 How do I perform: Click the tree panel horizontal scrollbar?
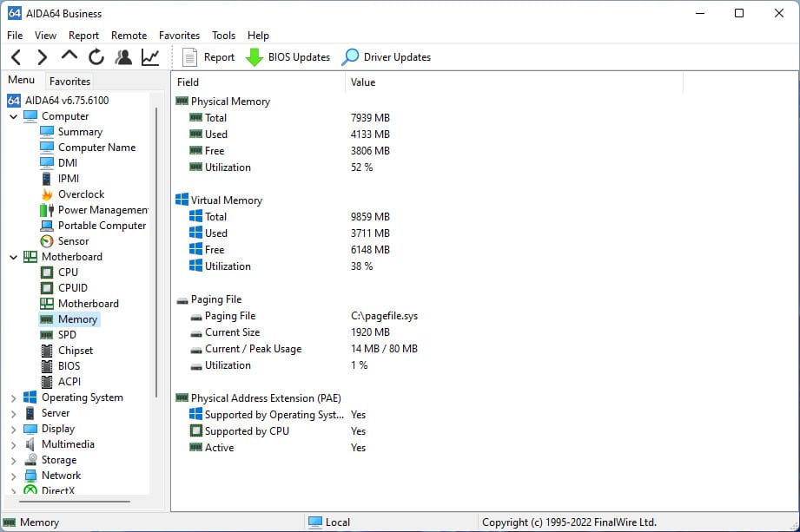(75, 502)
